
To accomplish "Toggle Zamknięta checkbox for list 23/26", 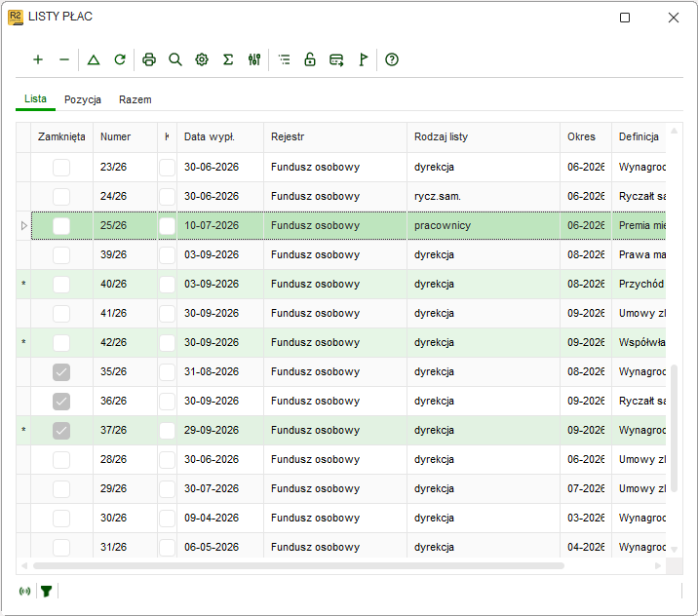I will tap(61, 168).
